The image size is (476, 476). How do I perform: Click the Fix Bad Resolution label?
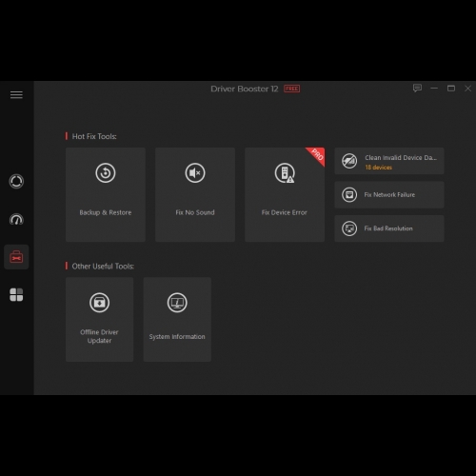[x=388, y=228]
